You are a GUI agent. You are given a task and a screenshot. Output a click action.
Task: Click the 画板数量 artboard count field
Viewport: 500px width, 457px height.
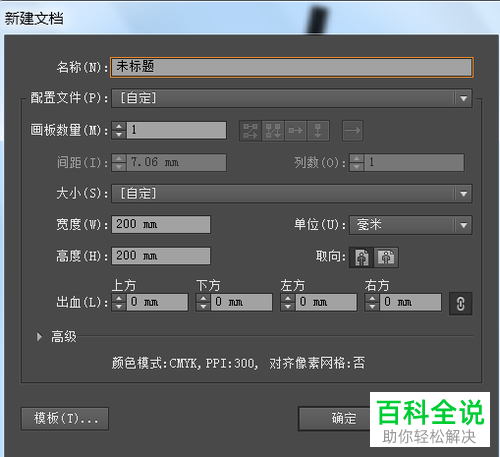pyautogui.click(x=176, y=130)
